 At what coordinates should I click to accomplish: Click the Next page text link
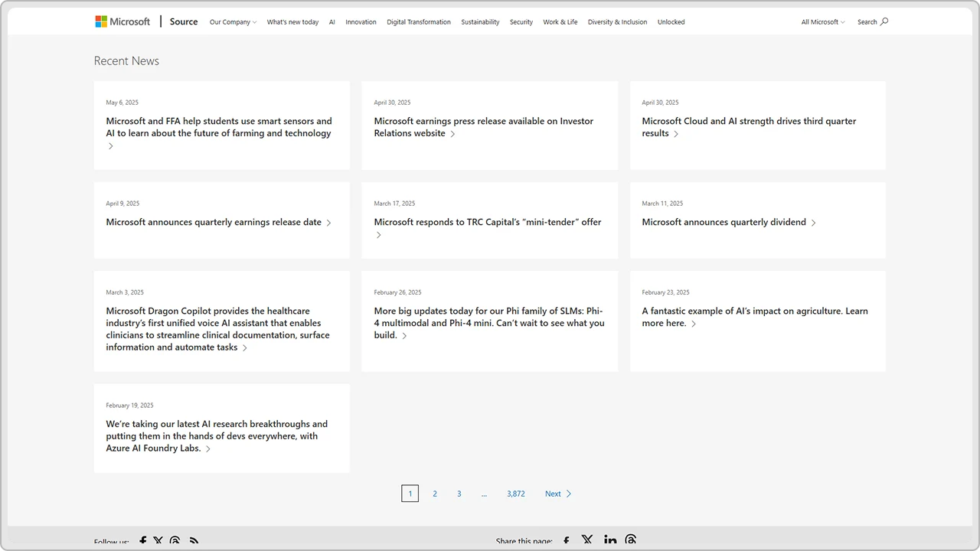click(x=553, y=494)
